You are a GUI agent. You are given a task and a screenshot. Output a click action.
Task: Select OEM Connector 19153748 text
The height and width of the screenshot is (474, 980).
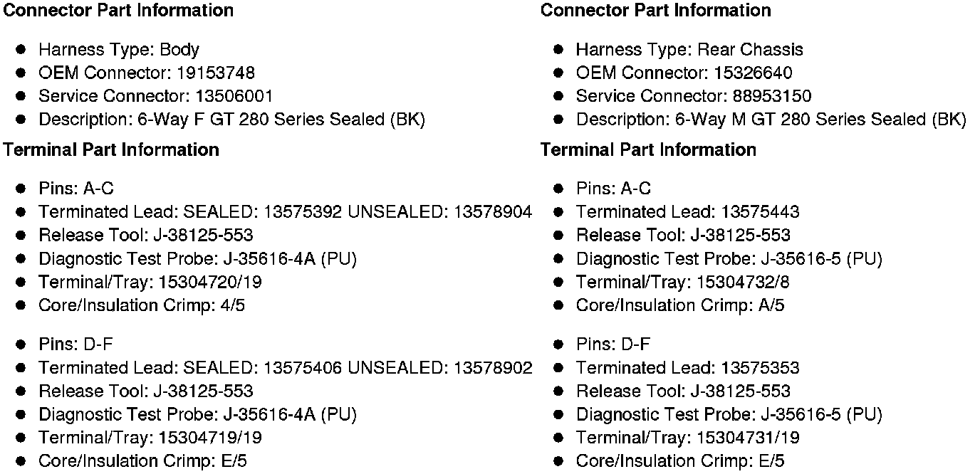point(146,73)
